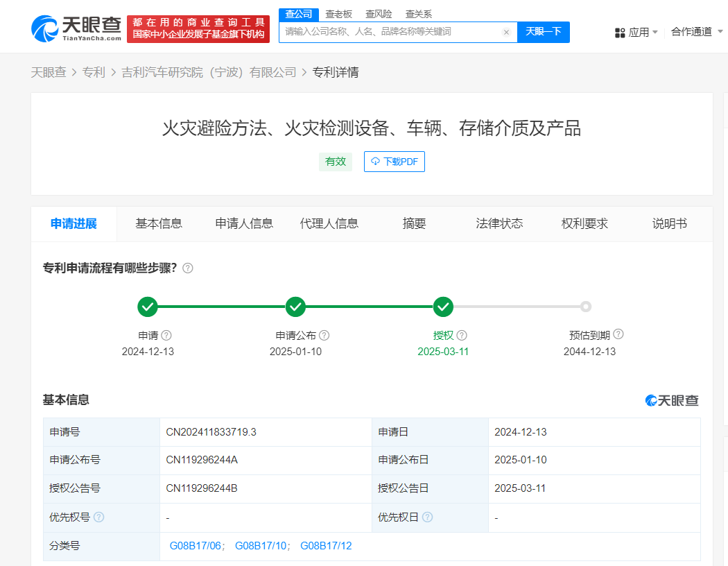Click the question mark next to 申请
Viewport: 728px width, 566px height.
166,336
